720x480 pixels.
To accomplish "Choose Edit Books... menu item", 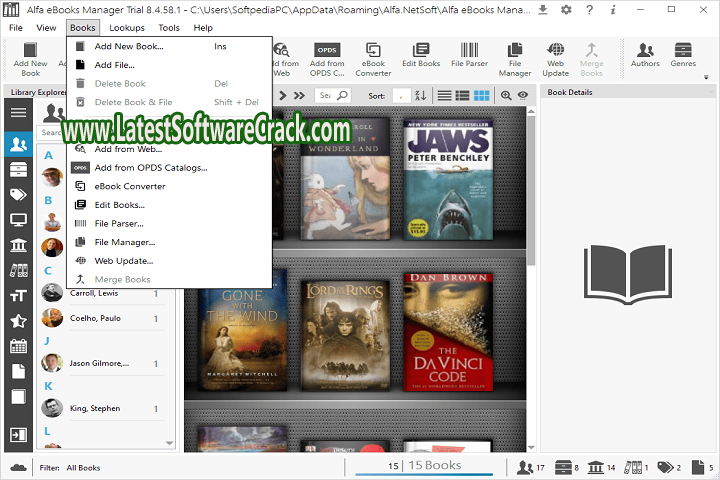I will 169,205.
